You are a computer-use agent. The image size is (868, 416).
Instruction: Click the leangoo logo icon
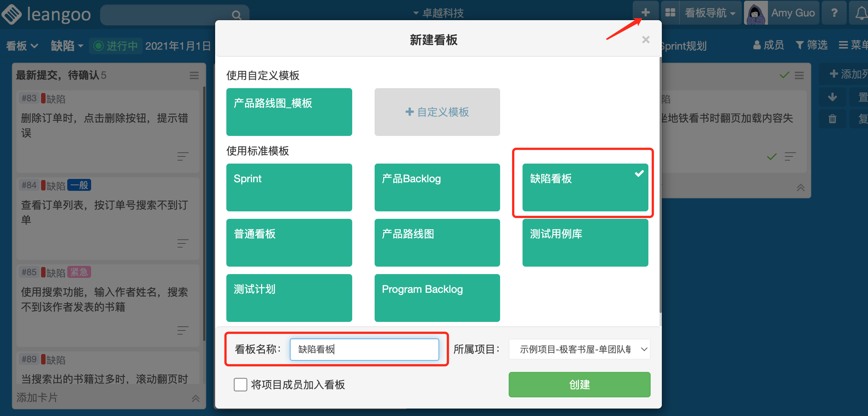pos(12,14)
